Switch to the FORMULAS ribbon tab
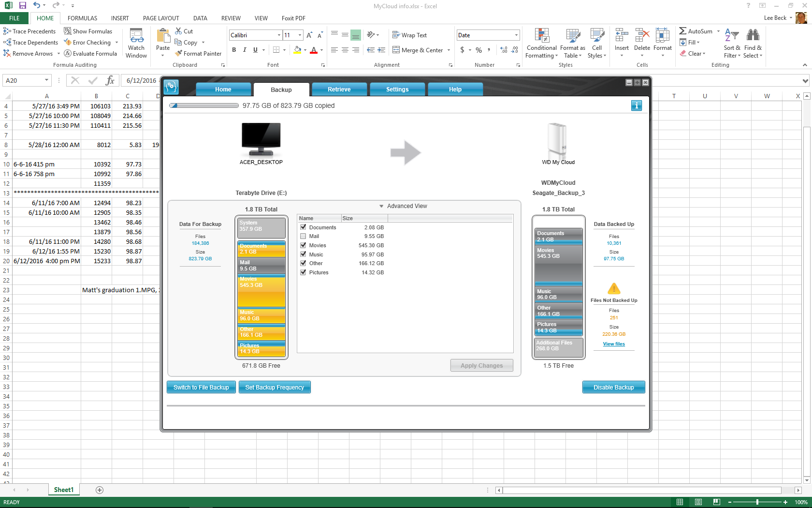812x508 pixels. pyautogui.click(x=82, y=18)
